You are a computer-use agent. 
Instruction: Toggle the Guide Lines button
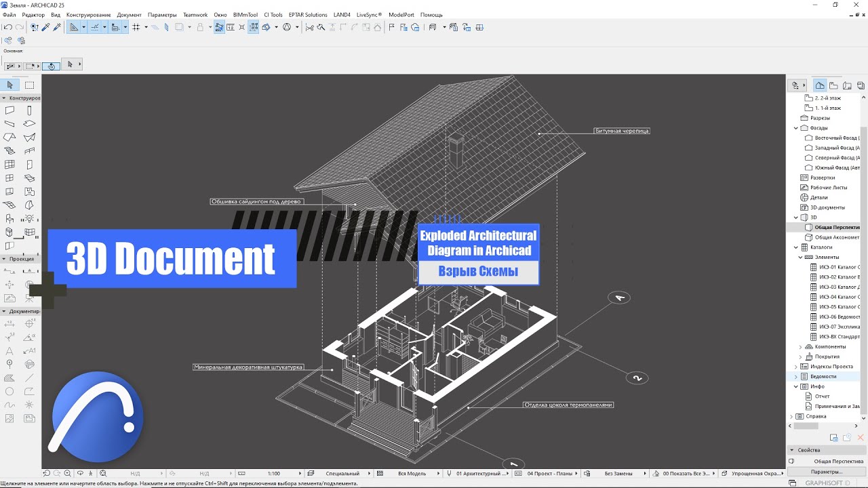[74, 28]
